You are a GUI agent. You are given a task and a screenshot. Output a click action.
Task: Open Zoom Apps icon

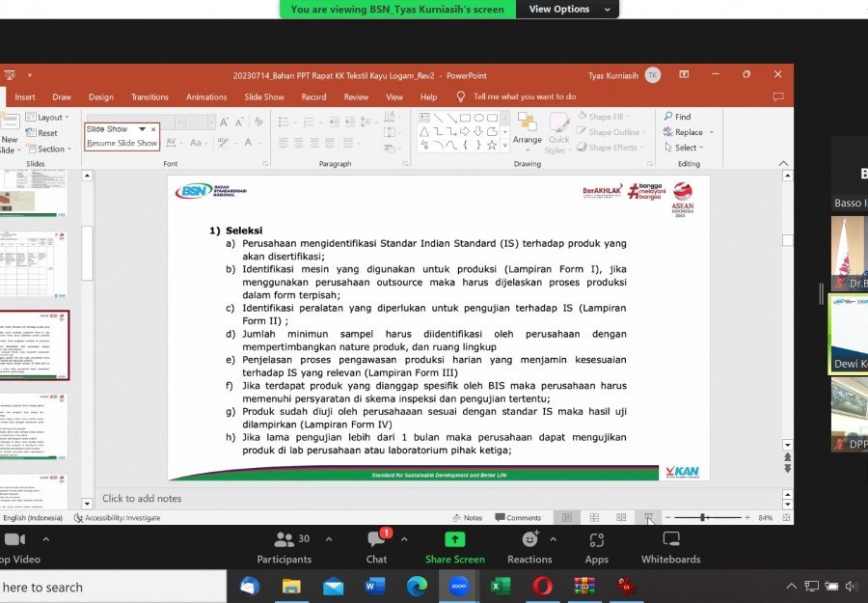click(596, 540)
